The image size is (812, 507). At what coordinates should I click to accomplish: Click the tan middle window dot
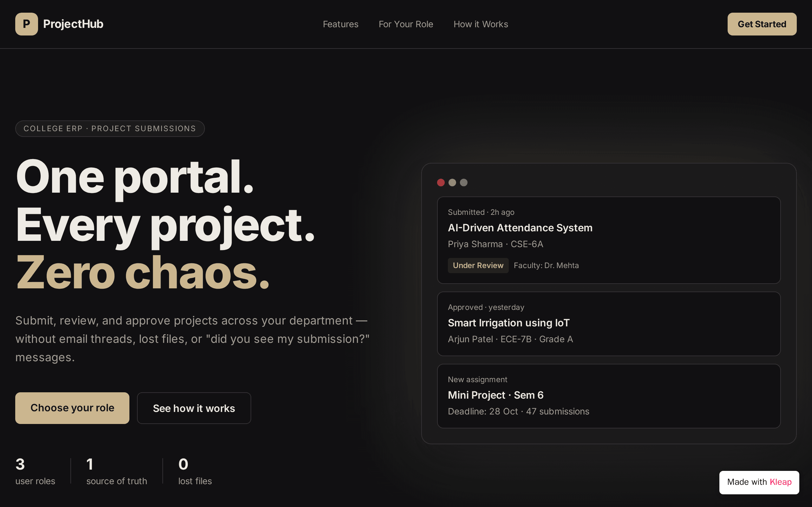452,183
